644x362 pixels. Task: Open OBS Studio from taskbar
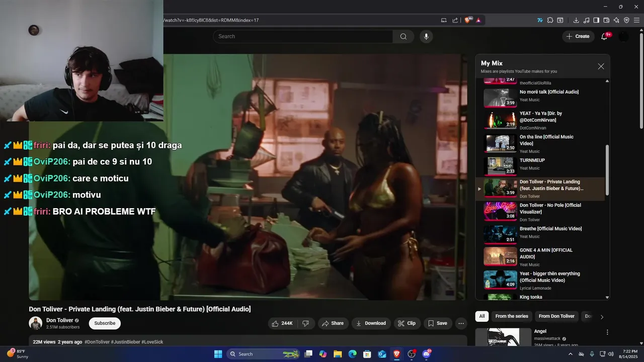pos(412,354)
